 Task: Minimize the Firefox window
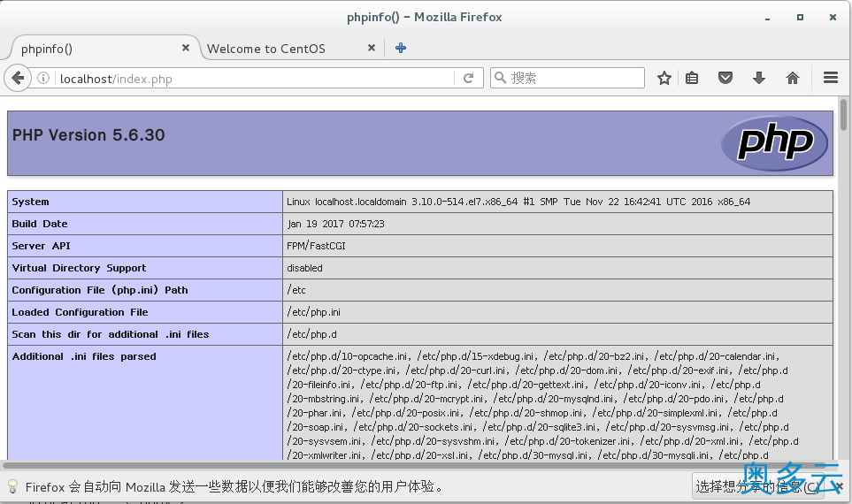tap(767, 18)
